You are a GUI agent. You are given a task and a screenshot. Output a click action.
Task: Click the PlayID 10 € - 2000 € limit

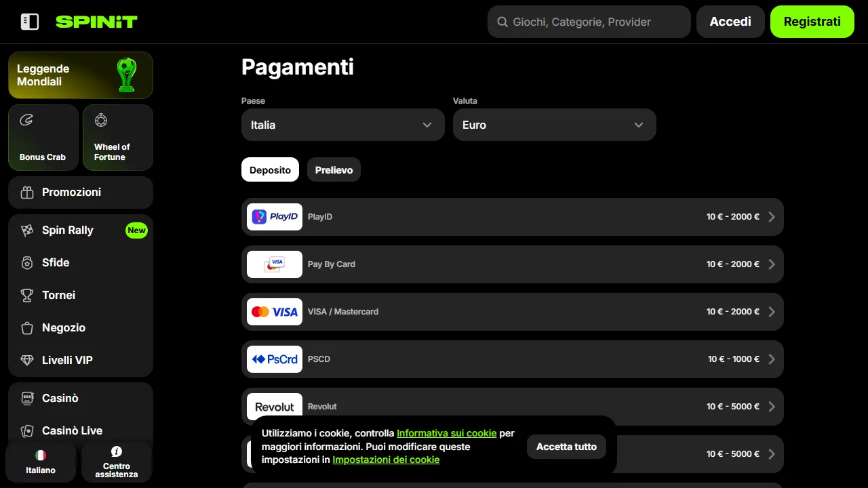(733, 217)
